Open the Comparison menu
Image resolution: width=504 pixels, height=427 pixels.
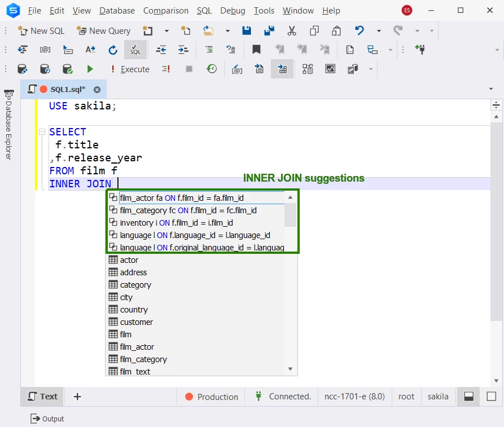166,11
